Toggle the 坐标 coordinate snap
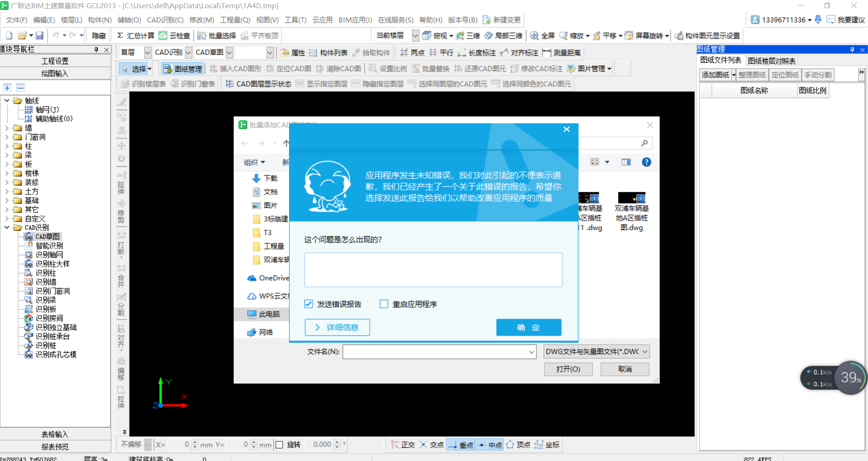This screenshot has width=868, height=461. [x=547, y=445]
